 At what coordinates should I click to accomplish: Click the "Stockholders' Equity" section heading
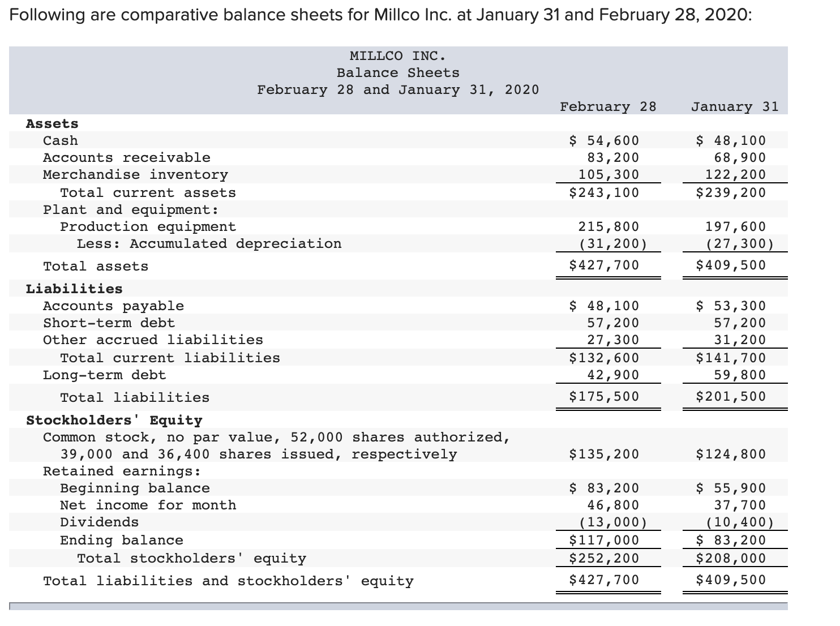pyautogui.click(x=114, y=420)
